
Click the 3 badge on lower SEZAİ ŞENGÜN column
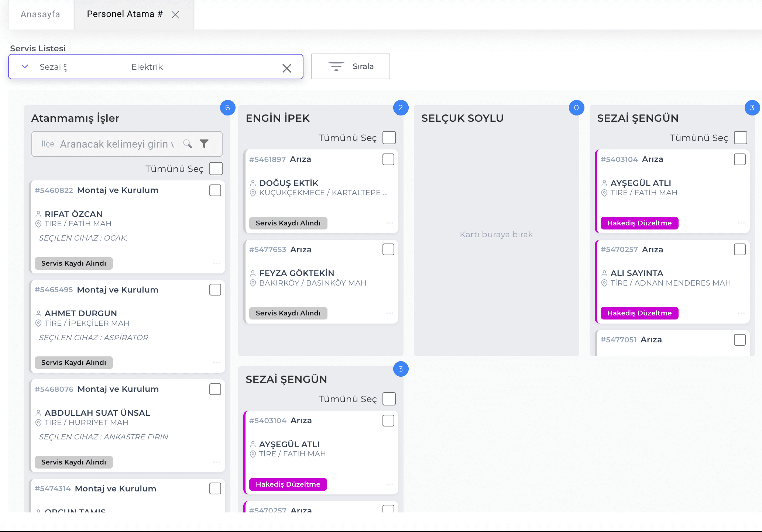[x=401, y=369]
